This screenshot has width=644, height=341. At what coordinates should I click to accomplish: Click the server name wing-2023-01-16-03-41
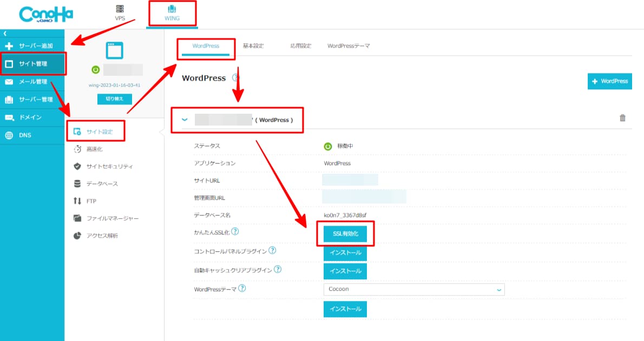[115, 86]
